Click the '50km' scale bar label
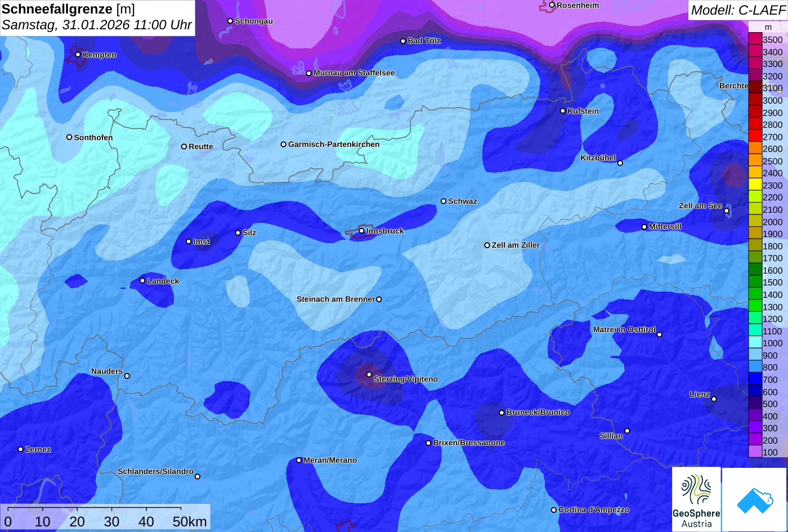This screenshot has width=788, height=532. click(190, 521)
